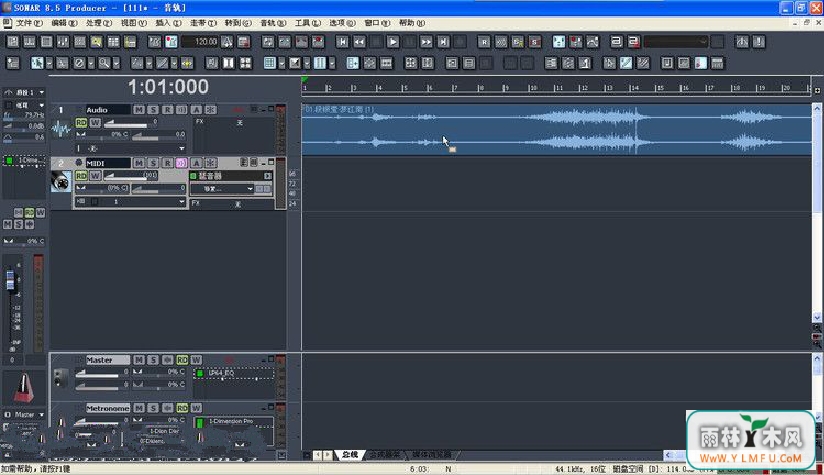
Task: Click the envelope curve toolbar icon
Action: click(x=593, y=42)
